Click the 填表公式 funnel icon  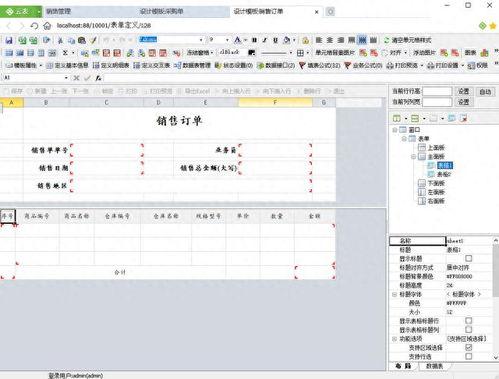[302, 65]
